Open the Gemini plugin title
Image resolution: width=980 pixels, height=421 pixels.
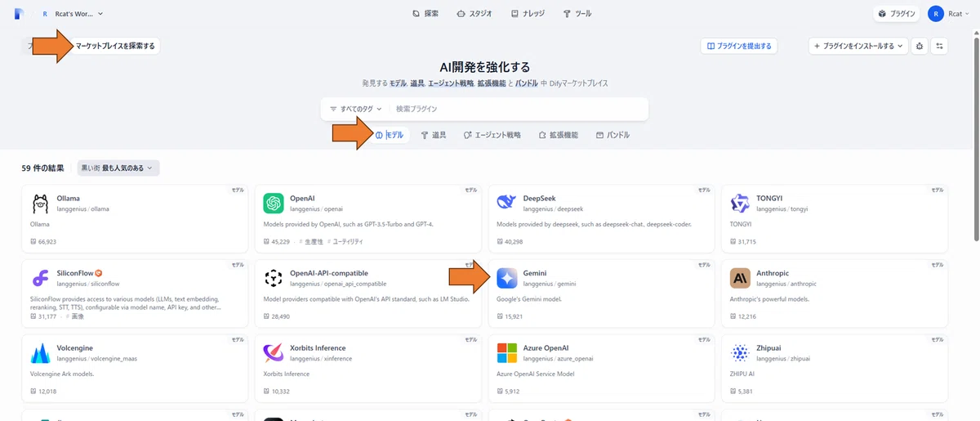pyautogui.click(x=535, y=273)
